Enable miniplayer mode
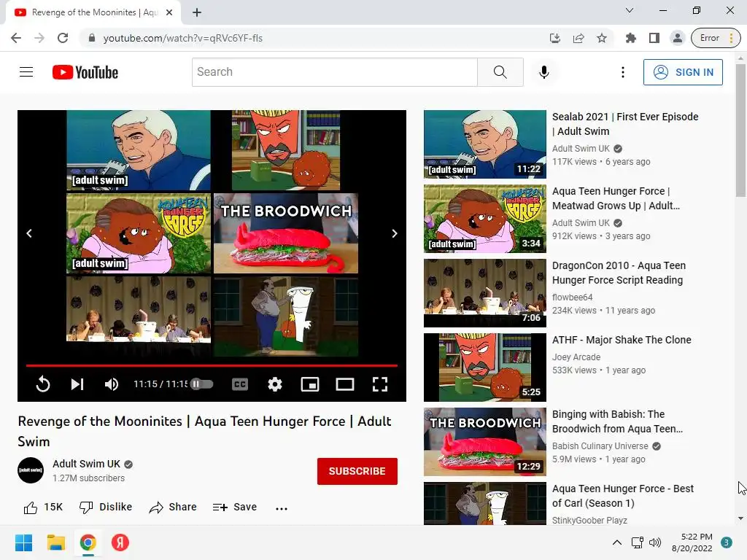 click(x=309, y=384)
